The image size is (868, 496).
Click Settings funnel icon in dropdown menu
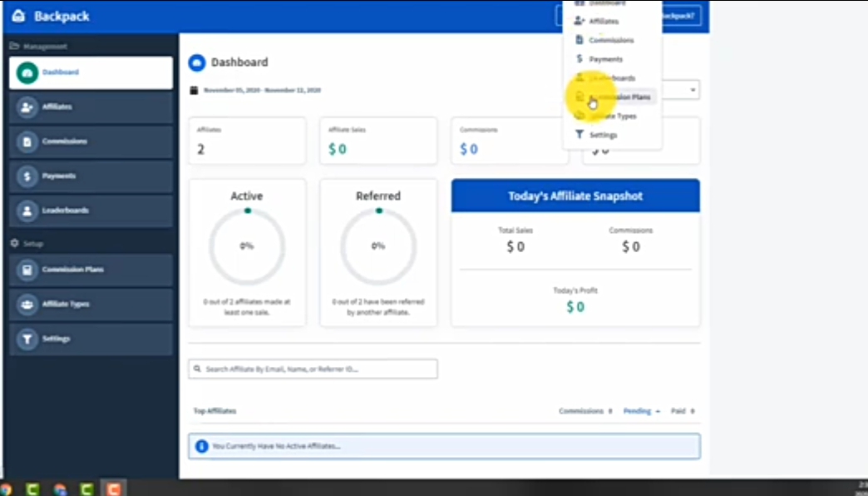click(x=579, y=134)
